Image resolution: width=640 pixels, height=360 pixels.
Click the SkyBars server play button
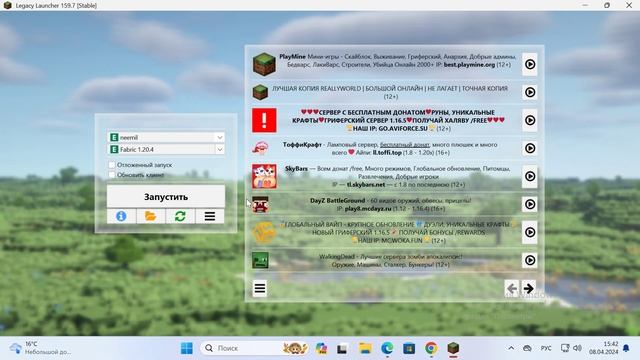(x=529, y=176)
